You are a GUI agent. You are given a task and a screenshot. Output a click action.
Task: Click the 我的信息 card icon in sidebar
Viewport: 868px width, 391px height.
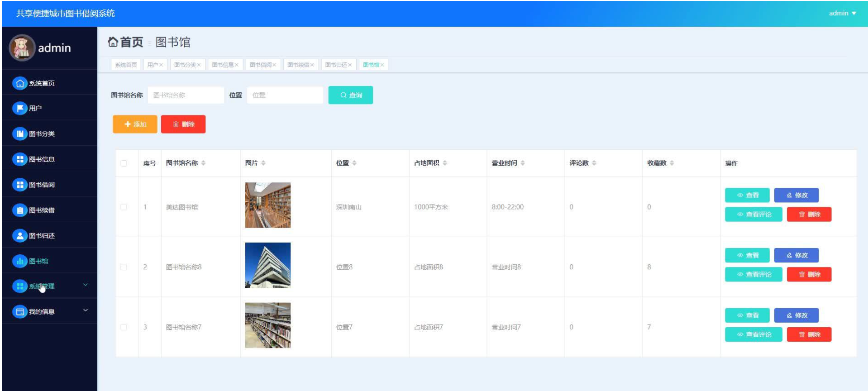click(x=19, y=312)
